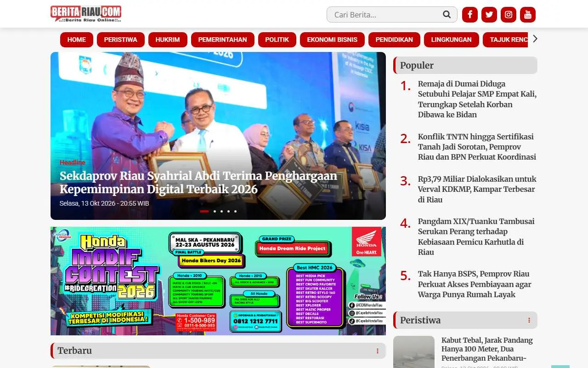Open the Honda Modif Contest 2026 banner

(218, 281)
